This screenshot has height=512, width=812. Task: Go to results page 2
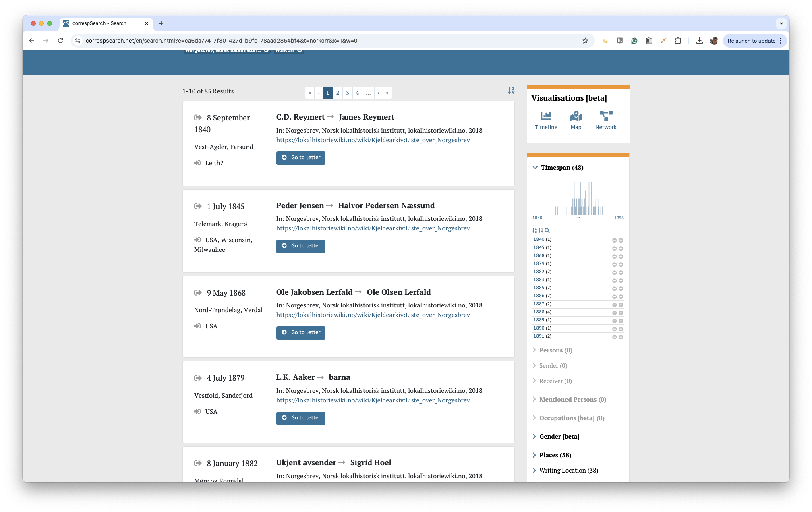(338, 93)
